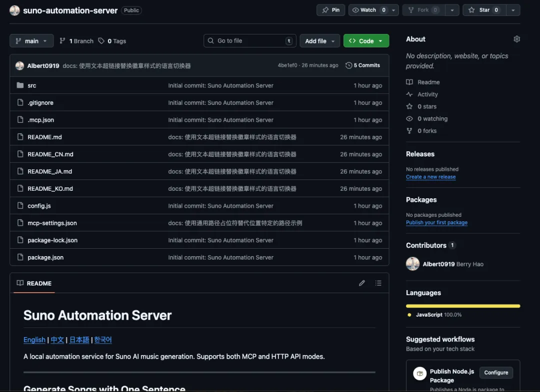Open README_CN.md file
Screen dimensions: 540x392
50,154
